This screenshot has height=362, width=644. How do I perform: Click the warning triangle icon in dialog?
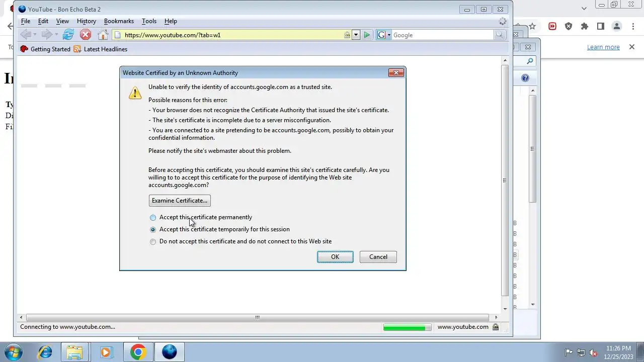click(x=135, y=93)
